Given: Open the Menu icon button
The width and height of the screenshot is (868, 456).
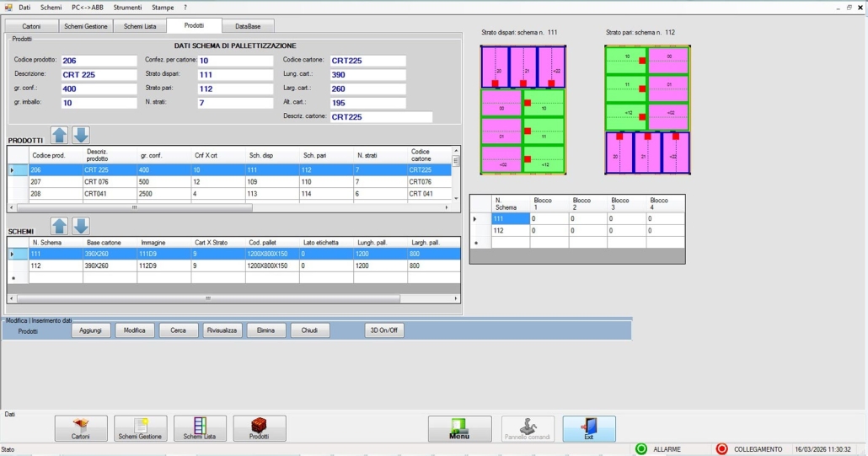Looking at the screenshot, I should tap(459, 428).
